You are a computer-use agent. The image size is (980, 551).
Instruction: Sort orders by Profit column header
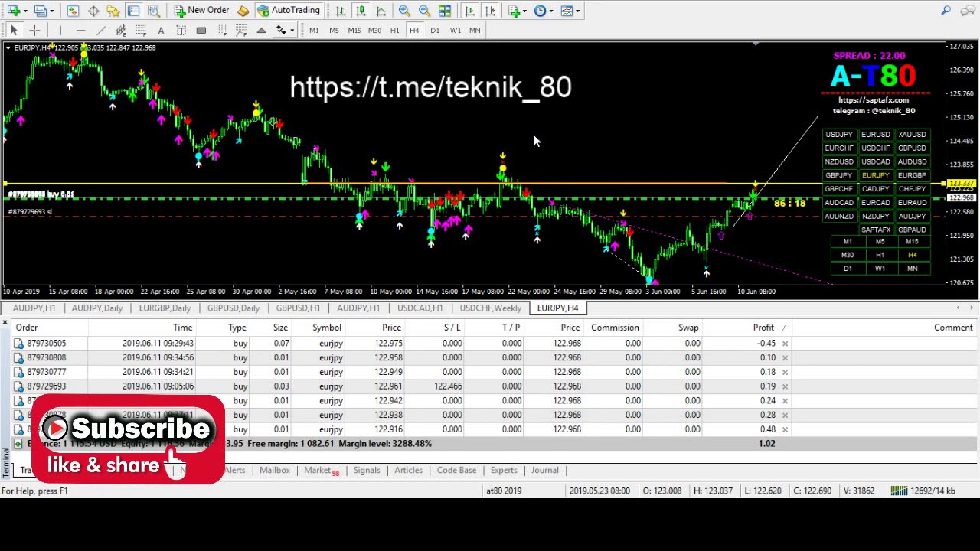[x=763, y=328]
